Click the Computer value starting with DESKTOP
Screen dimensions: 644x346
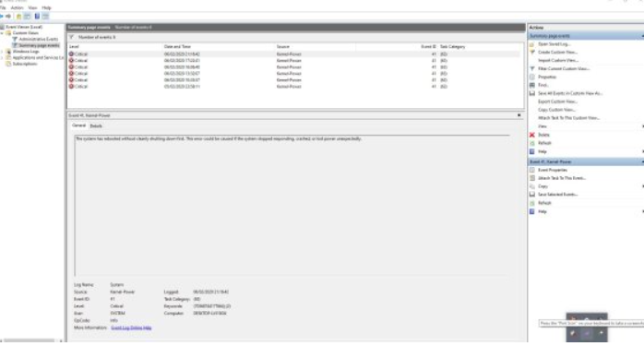(209, 313)
